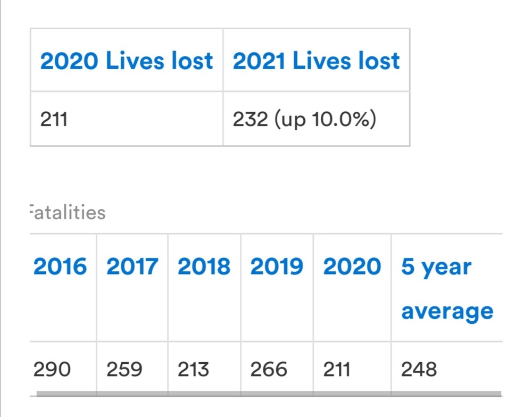This screenshot has height=417, width=532.
Task: Click the "Fatalities" table caption
Action: pos(67,213)
